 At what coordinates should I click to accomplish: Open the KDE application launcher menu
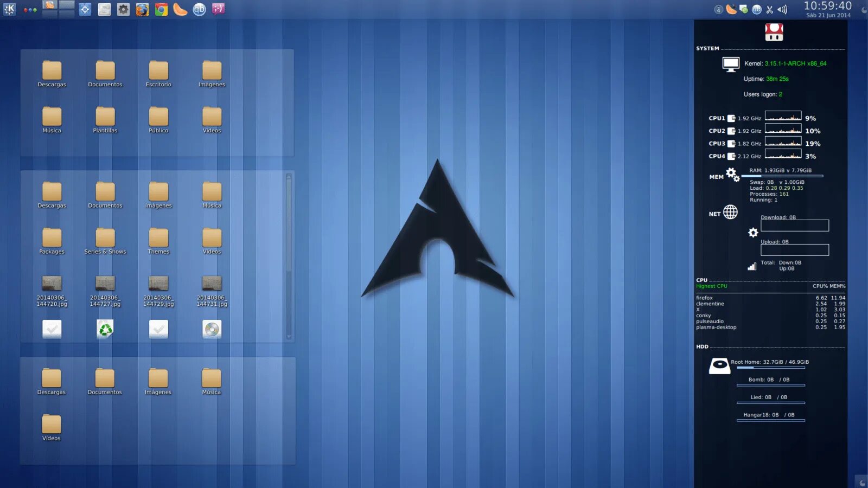tap(10, 9)
